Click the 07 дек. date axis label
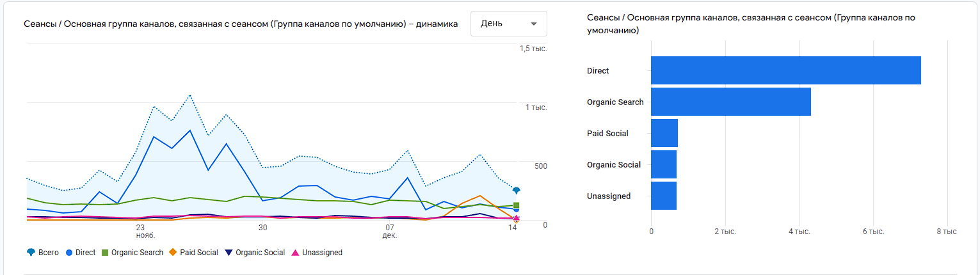Viewport: 980px width, 275px height. tap(389, 231)
